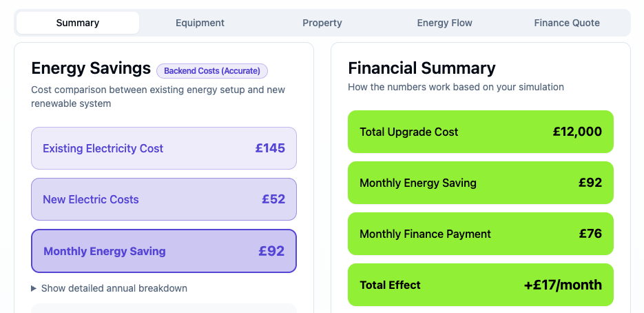Image resolution: width=644 pixels, height=313 pixels.
Task: Switch to the Equipment tab
Action: coord(200,23)
